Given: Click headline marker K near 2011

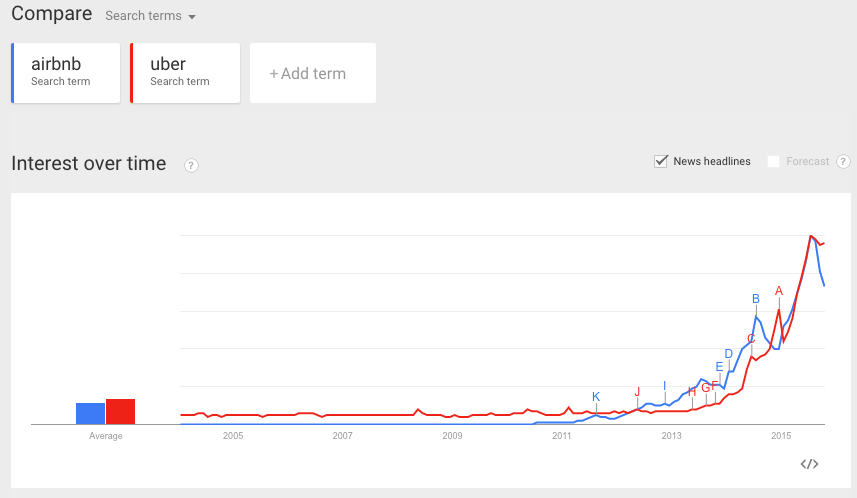Looking at the screenshot, I should click(x=596, y=397).
